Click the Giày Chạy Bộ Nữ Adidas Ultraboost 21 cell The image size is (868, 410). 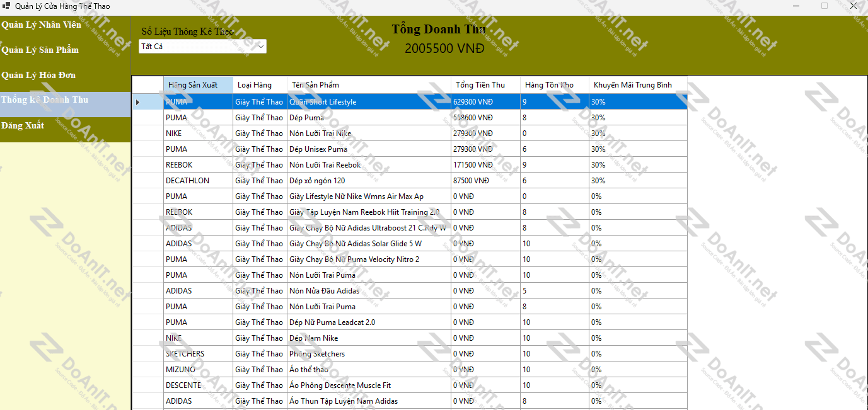[369, 228]
